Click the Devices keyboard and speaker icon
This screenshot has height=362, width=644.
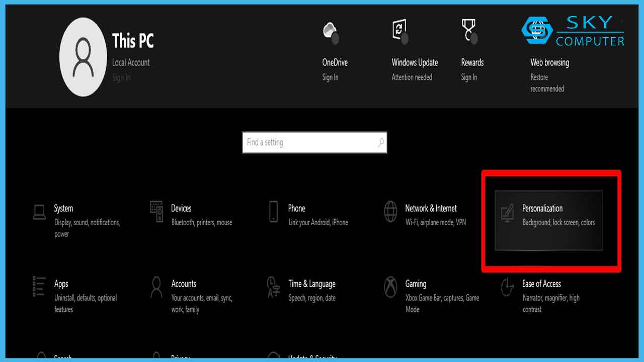[156, 212]
